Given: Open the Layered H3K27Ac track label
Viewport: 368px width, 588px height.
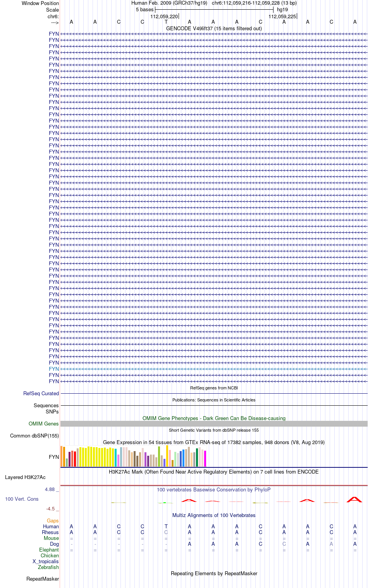Looking at the screenshot, I should coord(25,477).
